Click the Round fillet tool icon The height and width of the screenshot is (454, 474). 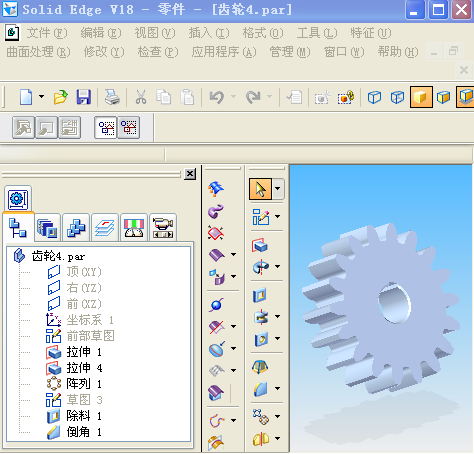[x=261, y=389]
